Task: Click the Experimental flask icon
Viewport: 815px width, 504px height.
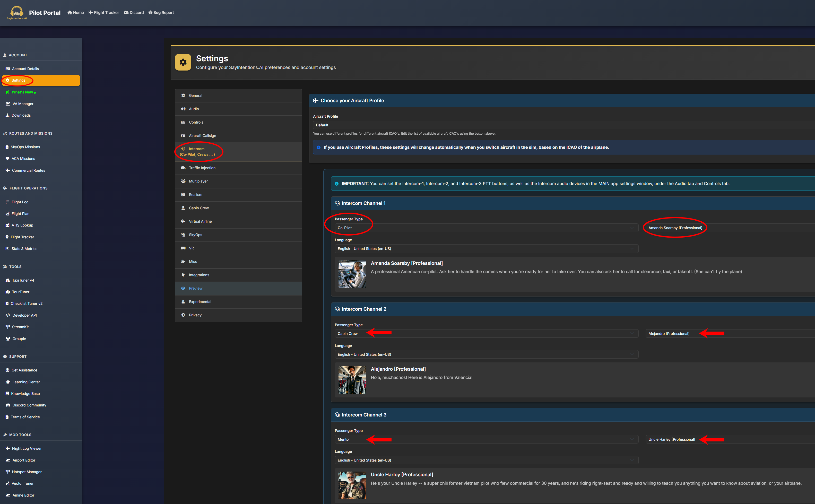Action: [x=183, y=302]
